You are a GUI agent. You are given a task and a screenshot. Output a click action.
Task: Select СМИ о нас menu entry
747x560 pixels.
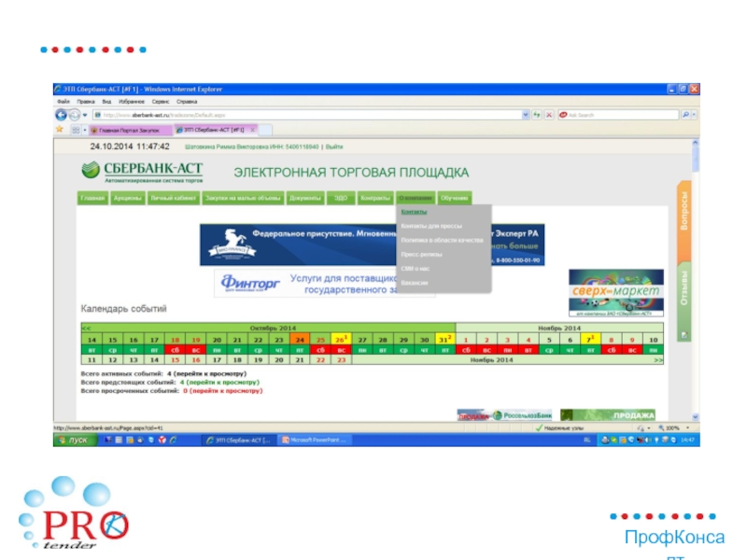tap(416, 269)
